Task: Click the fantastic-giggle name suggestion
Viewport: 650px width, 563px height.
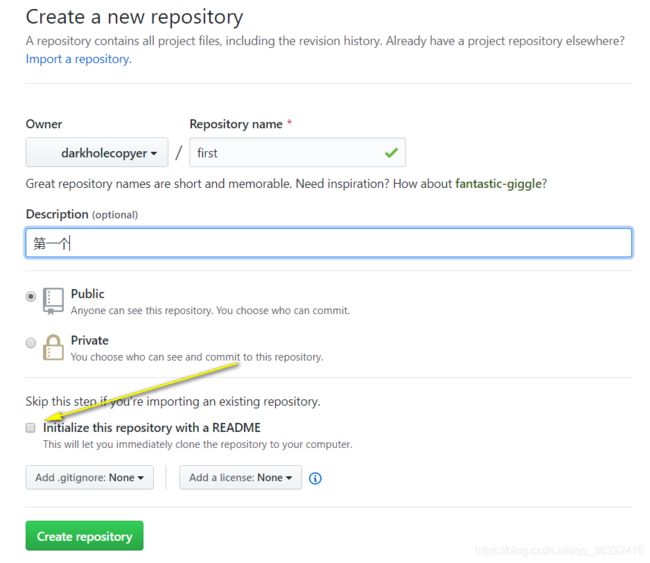Action: click(x=498, y=184)
